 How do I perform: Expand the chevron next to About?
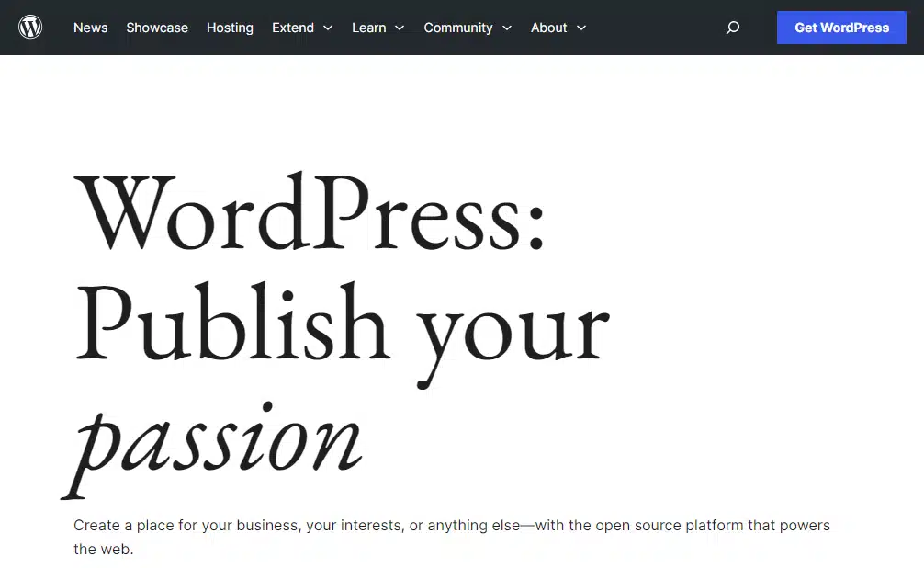581,28
